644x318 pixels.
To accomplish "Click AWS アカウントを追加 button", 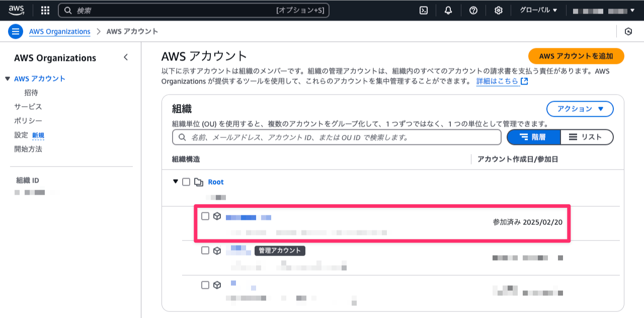I will [x=576, y=56].
